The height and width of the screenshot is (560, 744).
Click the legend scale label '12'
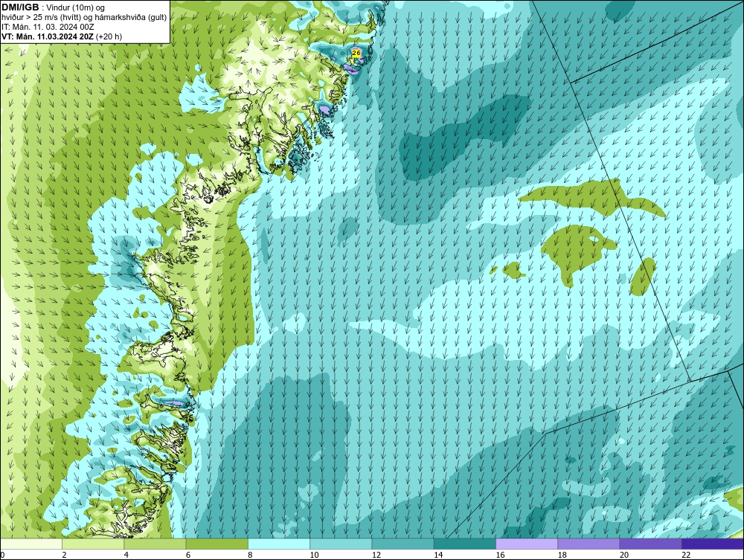pos(376,555)
